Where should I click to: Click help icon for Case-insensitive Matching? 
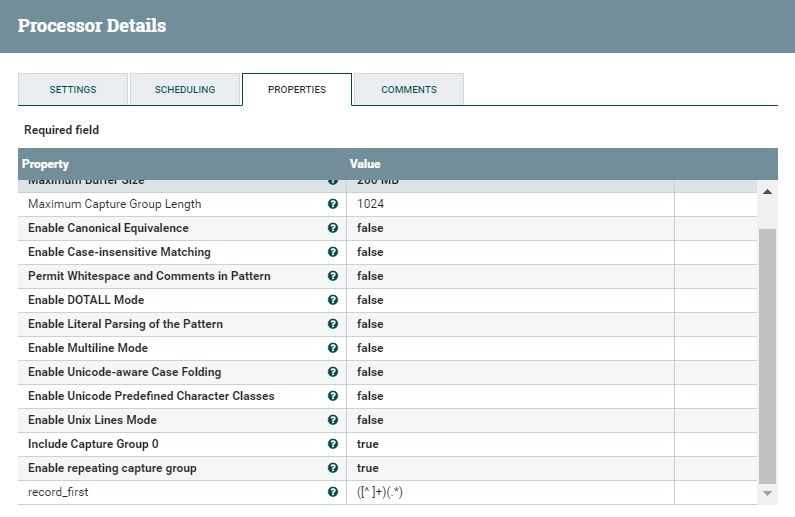[333, 252]
